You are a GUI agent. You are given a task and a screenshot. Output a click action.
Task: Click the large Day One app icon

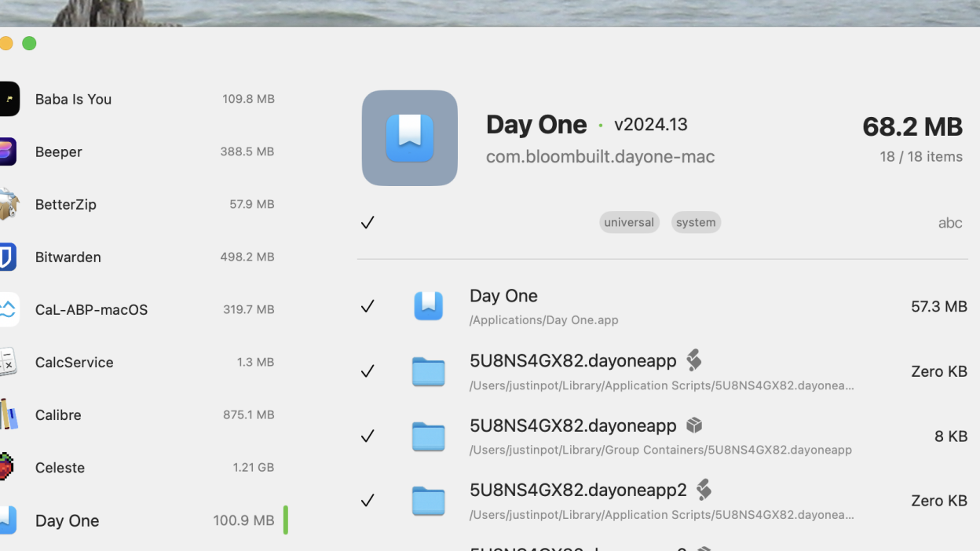click(x=409, y=138)
